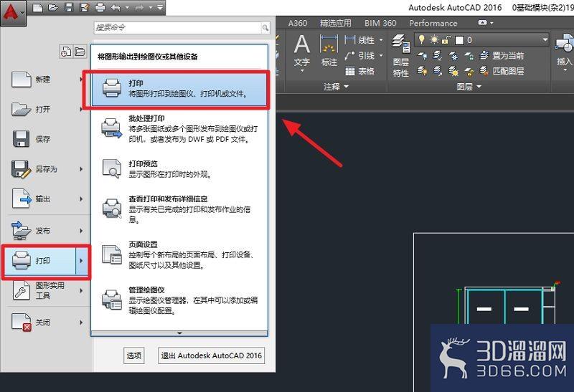The image size is (574, 392).
Task: Show the open documents folder icon
Action: 80,52
